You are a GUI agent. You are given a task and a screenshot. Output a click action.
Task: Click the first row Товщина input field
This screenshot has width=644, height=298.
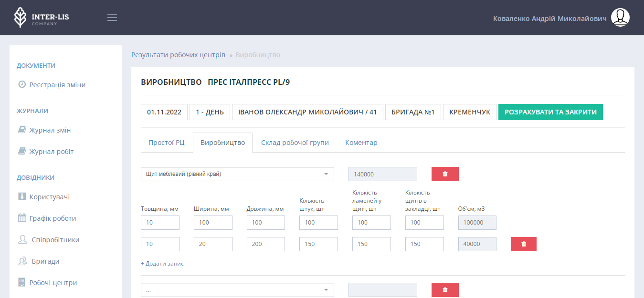click(x=160, y=223)
